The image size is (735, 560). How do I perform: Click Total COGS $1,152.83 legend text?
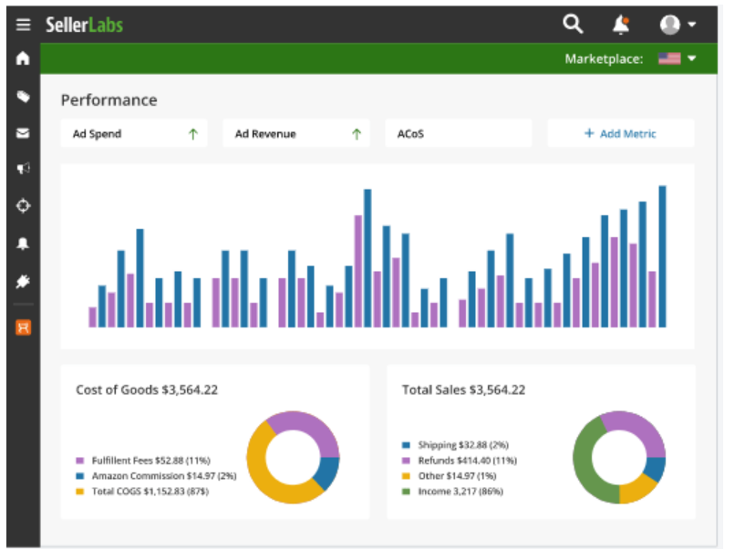point(150,492)
